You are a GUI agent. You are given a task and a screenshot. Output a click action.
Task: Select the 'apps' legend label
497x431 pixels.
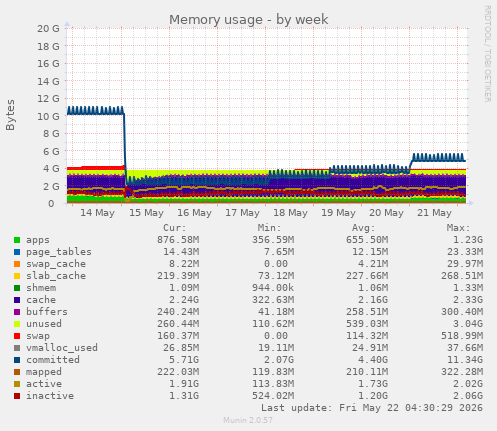point(38,240)
